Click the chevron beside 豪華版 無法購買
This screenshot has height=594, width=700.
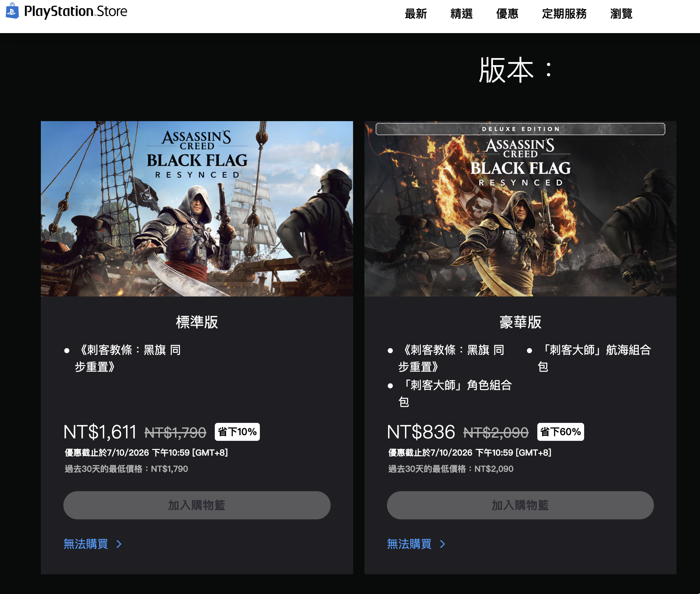coord(443,544)
